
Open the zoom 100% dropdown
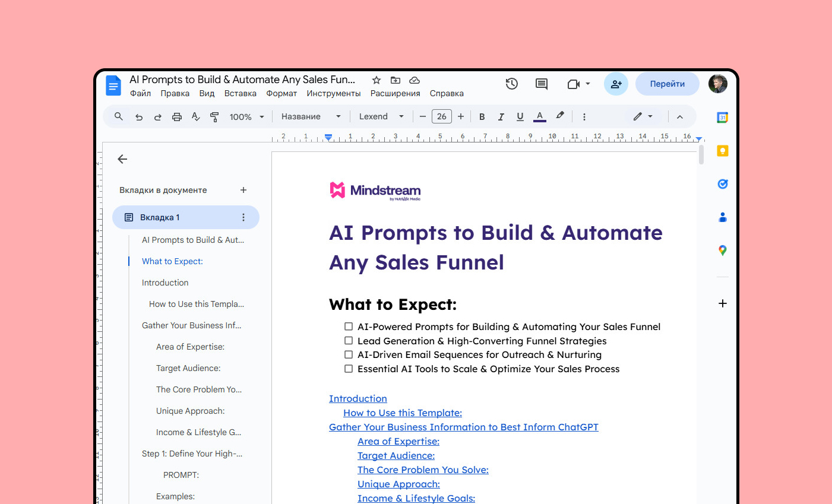246,117
